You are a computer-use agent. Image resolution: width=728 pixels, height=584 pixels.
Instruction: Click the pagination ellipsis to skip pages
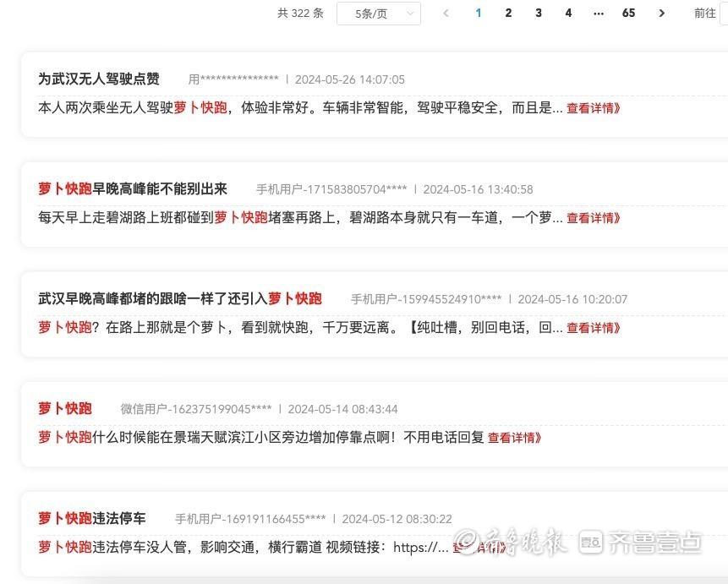pos(599,14)
